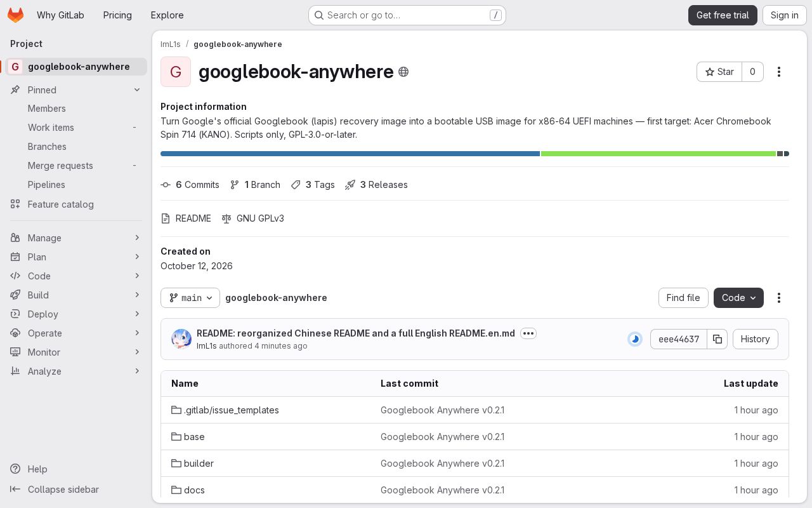Expand the Manage menu
This screenshot has height=508, width=812.
coord(76,238)
